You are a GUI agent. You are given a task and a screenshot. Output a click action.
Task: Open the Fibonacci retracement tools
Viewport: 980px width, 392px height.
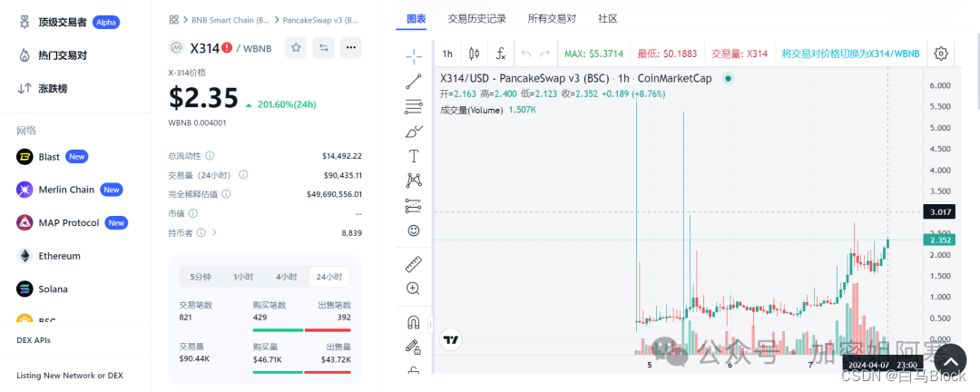click(414, 107)
